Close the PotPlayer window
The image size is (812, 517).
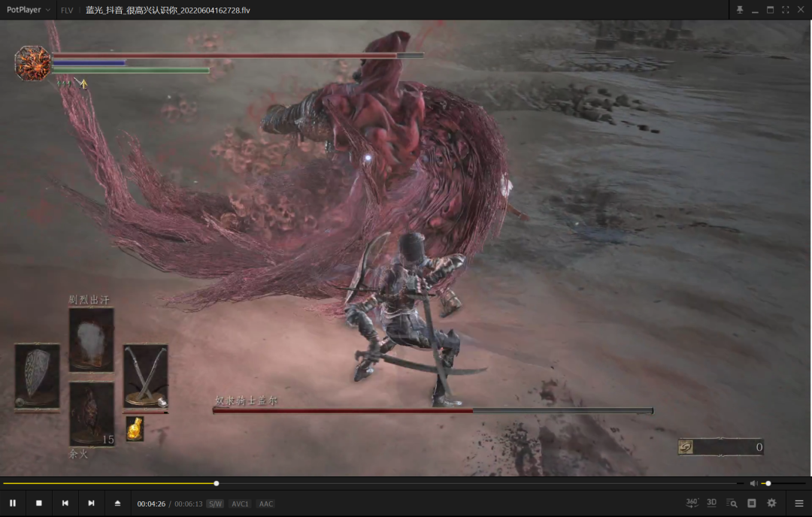(x=801, y=10)
